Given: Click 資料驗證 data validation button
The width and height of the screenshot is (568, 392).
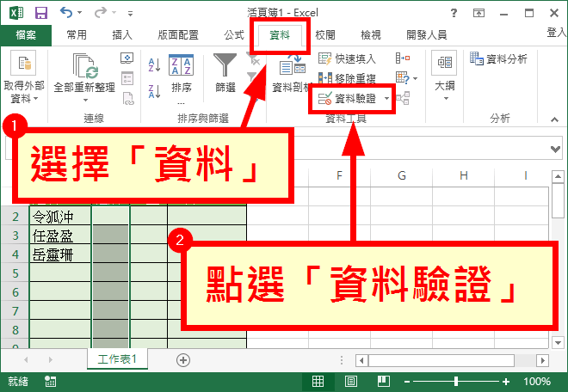Looking at the screenshot, I should [346, 99].
